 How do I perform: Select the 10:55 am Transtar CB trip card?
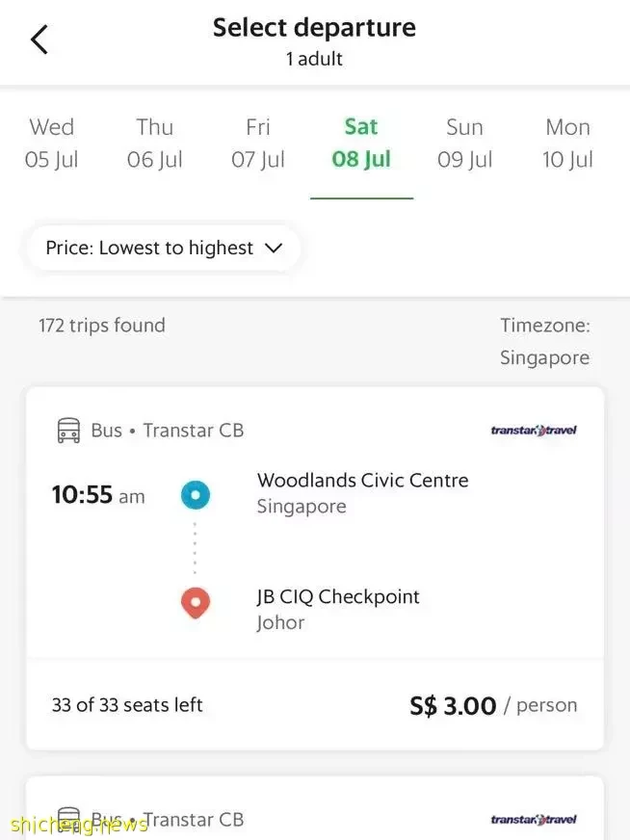315,568
